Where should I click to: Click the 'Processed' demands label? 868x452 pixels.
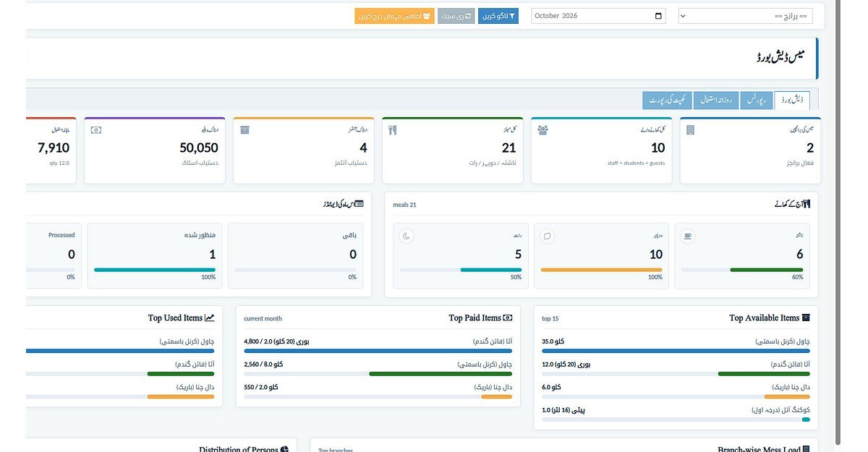(x=61, y=235)
